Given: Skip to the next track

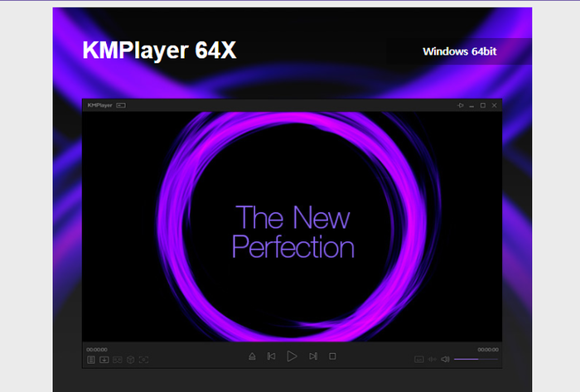Looking at the screenshot, I should click(312, 356).
